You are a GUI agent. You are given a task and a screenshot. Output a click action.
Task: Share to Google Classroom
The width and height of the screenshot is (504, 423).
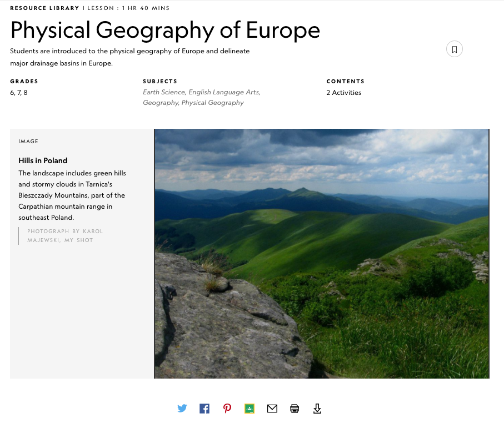tap(249, 409)
